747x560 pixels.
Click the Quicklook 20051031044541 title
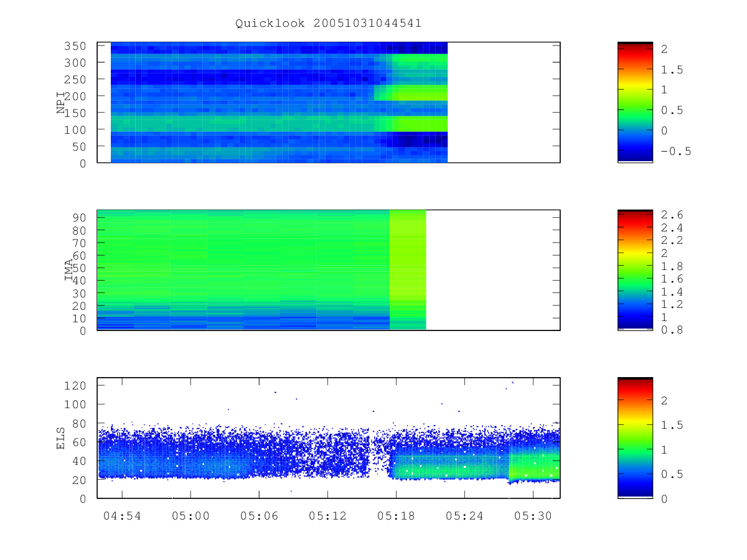(x=328, y=24)
